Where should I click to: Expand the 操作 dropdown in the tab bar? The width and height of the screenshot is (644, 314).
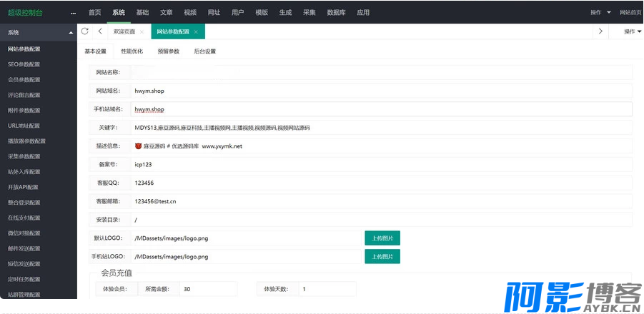[632, 31]
